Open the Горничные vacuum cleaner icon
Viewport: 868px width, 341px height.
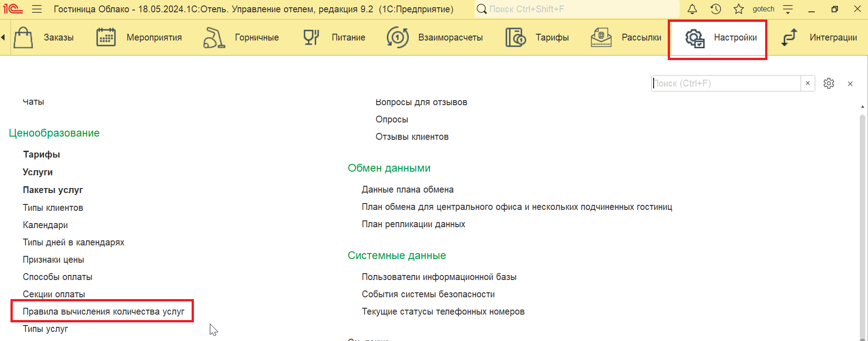coord(214,37)
